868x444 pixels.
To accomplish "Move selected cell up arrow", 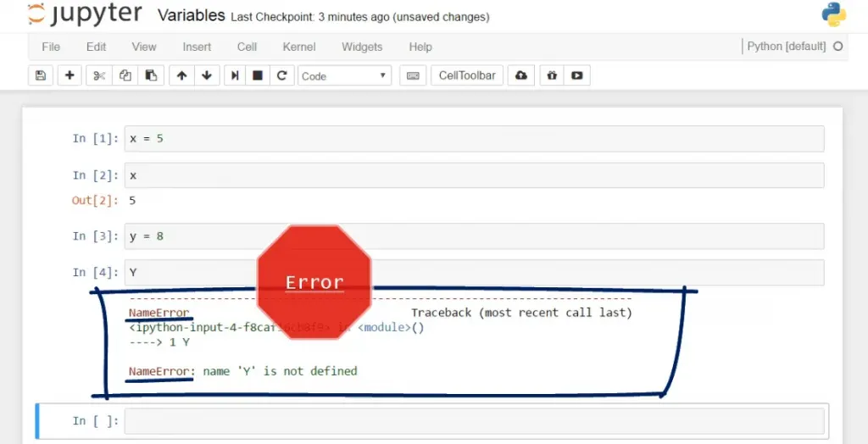I will tap(181, 75).
